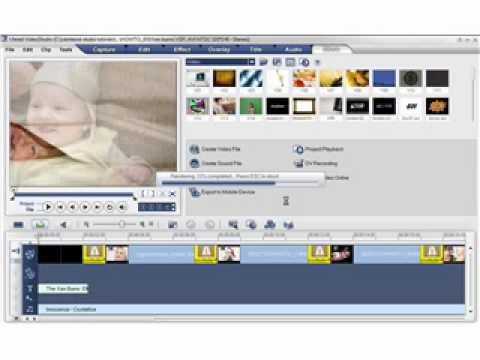Select the blue striped clip thumbnail
The width and height of the screenshot is (480, 360).
pyautogui.click(x=251, y=79)
